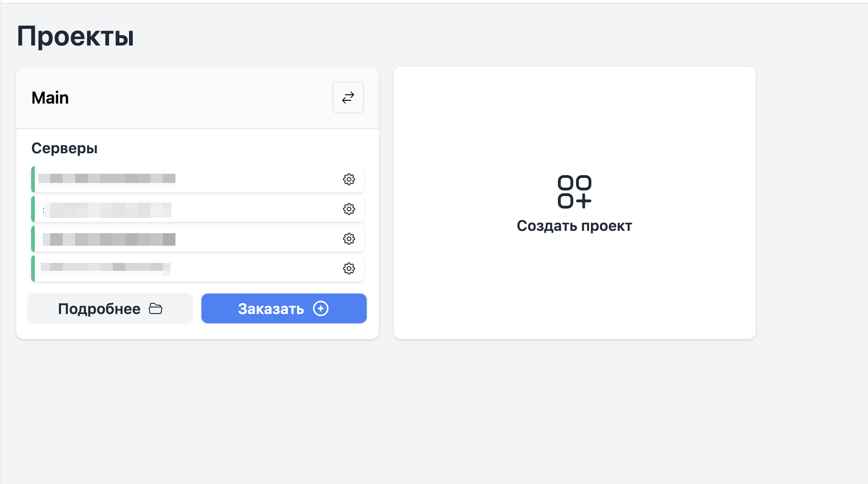Open settings gear of the second server
868x484 pixels.
coord(349,209)
